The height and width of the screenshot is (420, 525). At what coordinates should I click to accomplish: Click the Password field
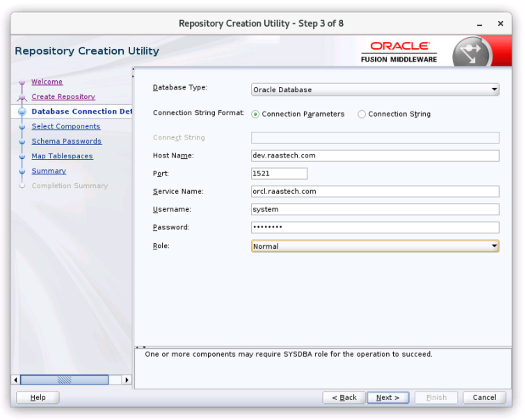(375, 227)
